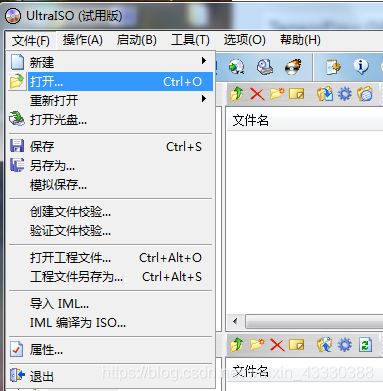Click the open folder icon beside 打开
Screen dimensions: 383x391
click(x=17, y=81)
